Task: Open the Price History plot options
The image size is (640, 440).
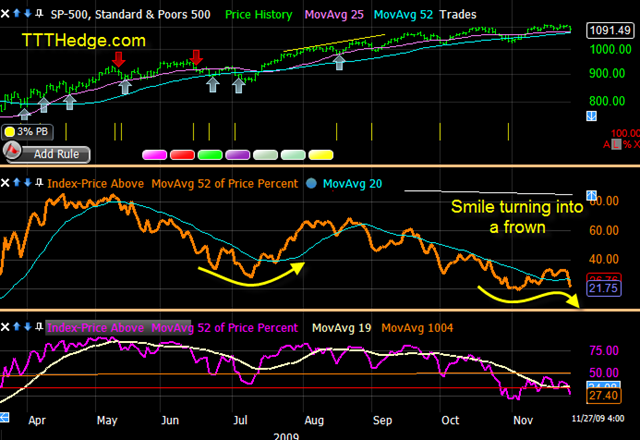Action: (259, 15)
